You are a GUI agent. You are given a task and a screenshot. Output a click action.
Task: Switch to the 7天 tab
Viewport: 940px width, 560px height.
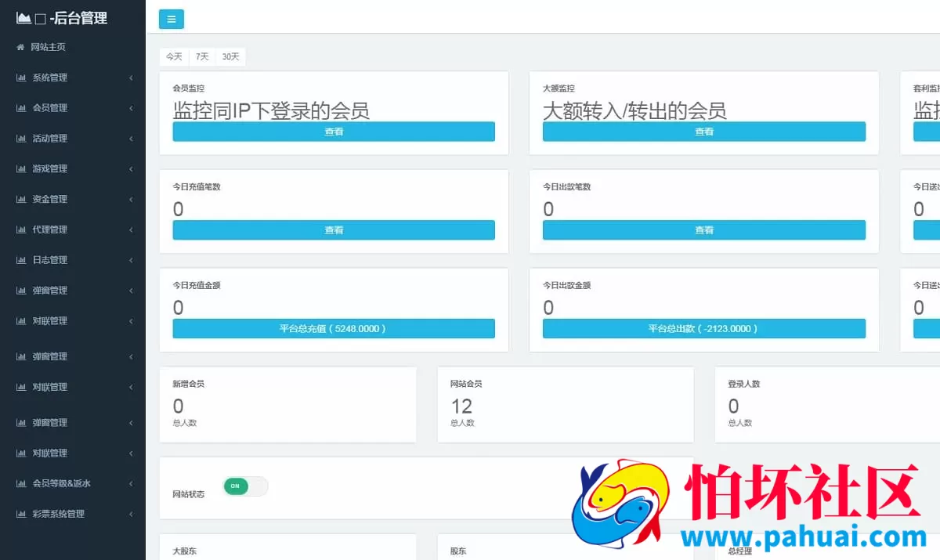click(201, 56)
